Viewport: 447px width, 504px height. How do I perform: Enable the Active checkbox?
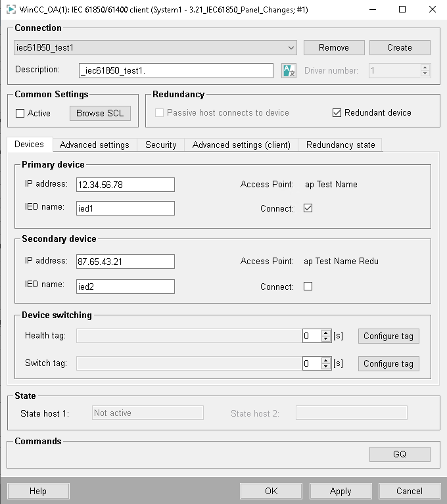coord(20,113)
